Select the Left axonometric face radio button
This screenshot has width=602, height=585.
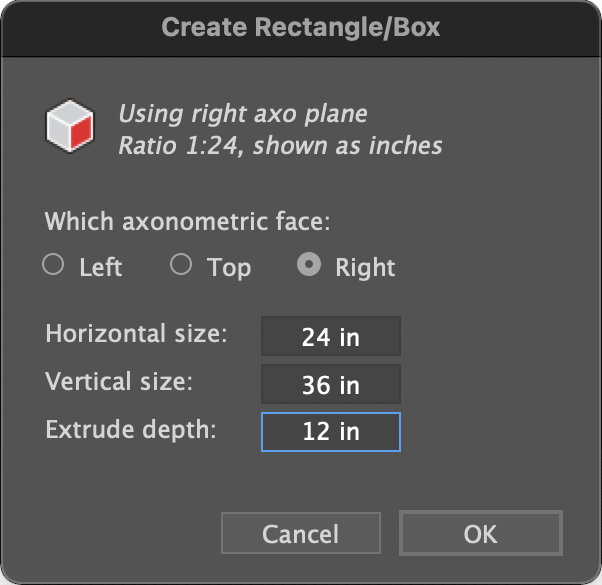point(53,264)
